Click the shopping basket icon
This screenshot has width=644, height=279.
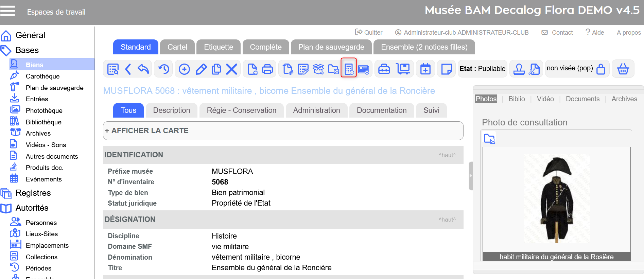(x=623, y=69)
